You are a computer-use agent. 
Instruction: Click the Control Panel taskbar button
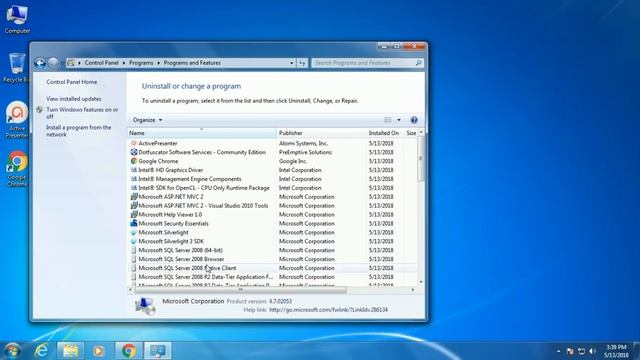point(158,351)
